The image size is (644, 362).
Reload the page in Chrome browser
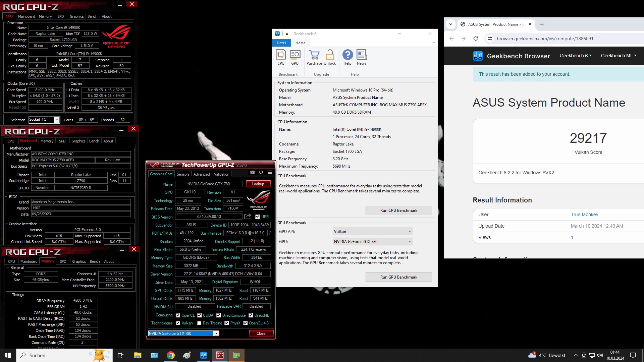[475, 39]
